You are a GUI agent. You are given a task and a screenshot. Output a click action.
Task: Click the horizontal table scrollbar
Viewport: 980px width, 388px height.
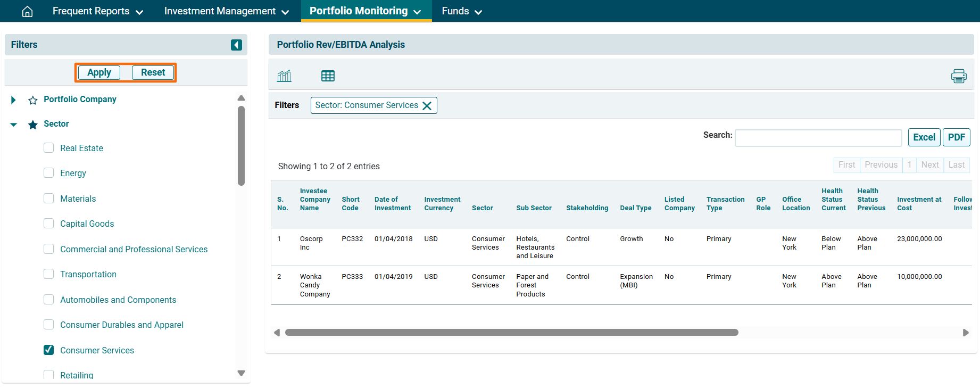[x=511, y=333]
